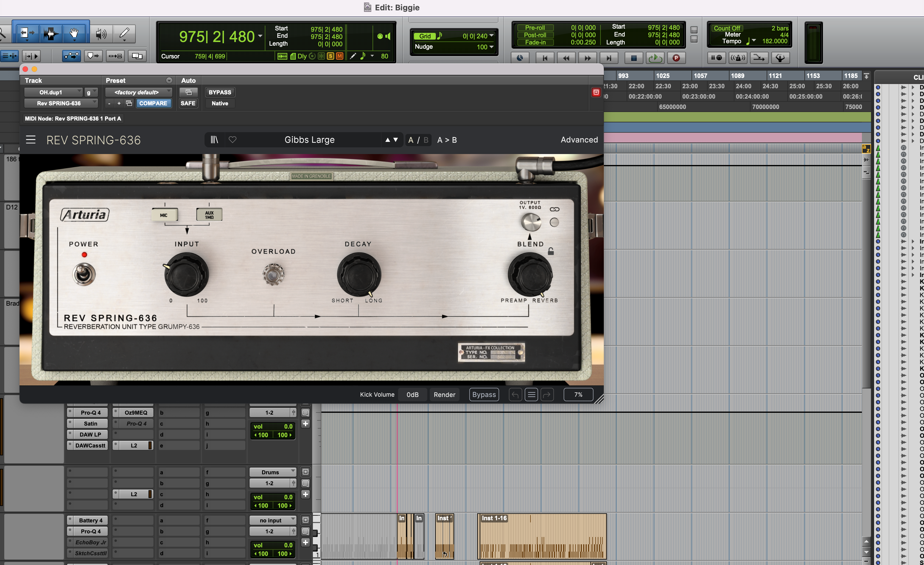
Task: Open the Nudge value dropdown
Action: click(491, 47)
